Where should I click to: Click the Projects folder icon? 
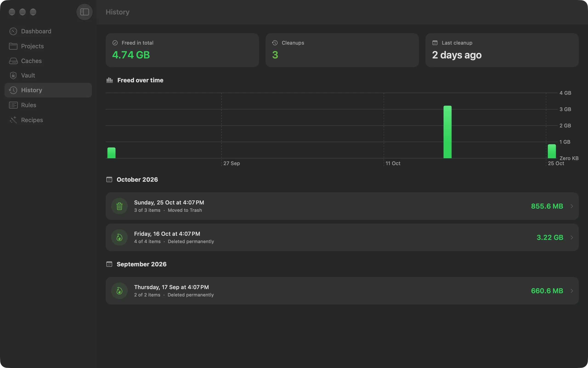pos(13,46)
